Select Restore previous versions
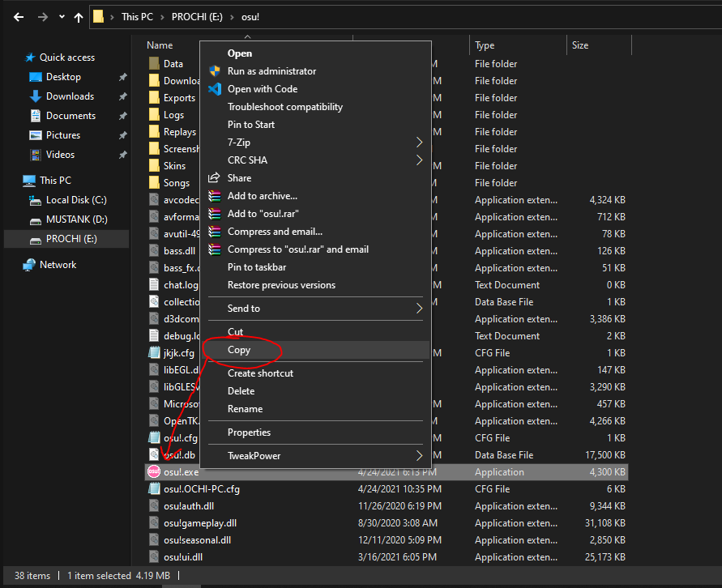Screen dimensions: 722x588 (x=315, y=285)
